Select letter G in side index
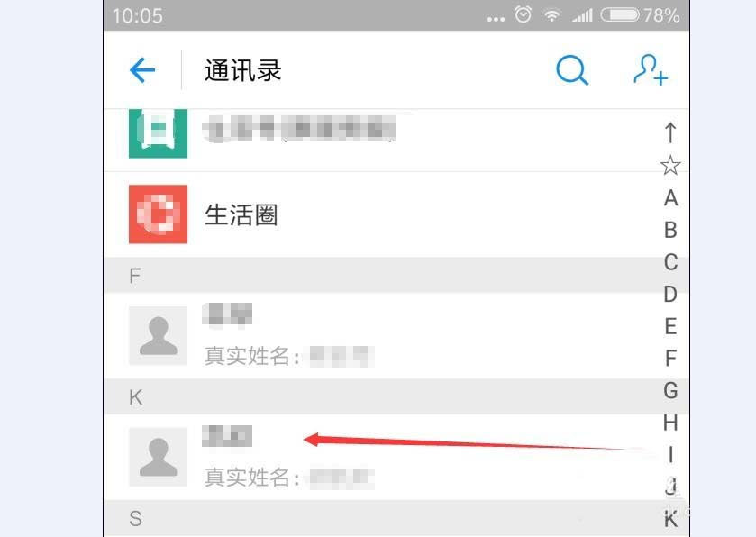This screenshot has width=756, height=537. [x=670, y=390]
